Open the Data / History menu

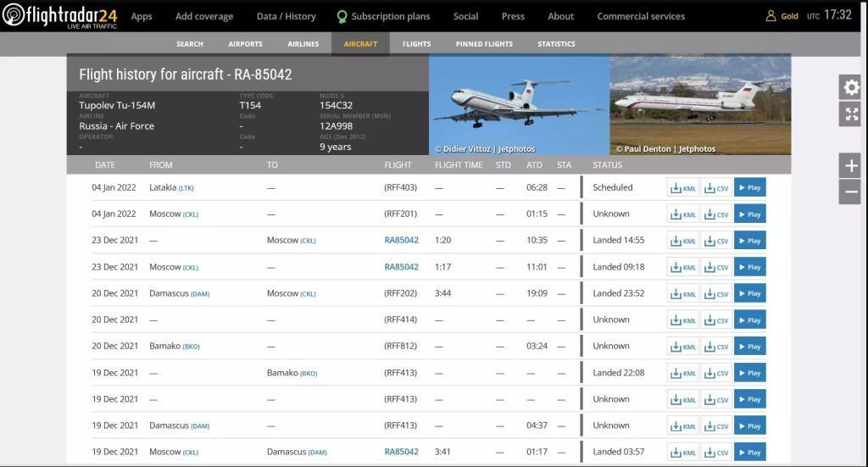(x=286, y=16)
